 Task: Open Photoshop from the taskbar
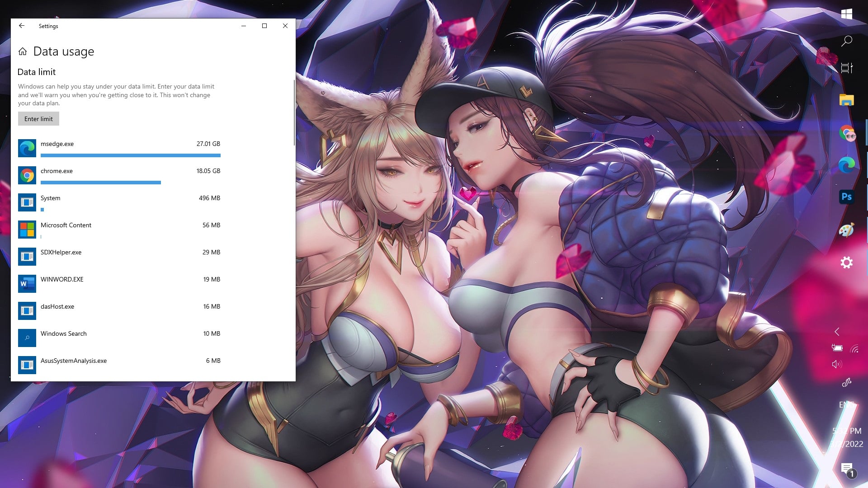(847, 197)
